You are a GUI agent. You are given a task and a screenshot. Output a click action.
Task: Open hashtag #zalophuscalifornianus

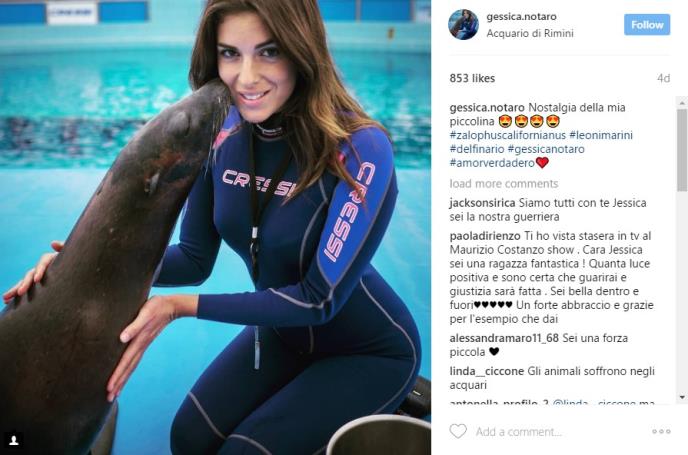pos(508,135)
